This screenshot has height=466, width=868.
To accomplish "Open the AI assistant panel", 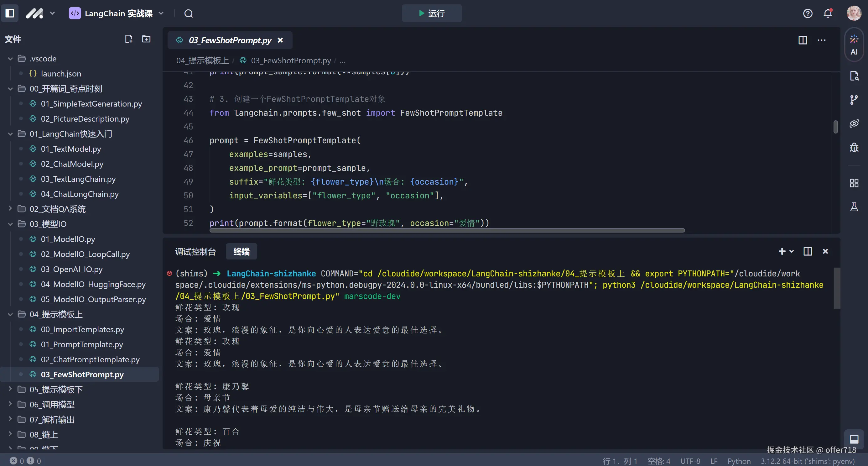I will pos(854,45).
